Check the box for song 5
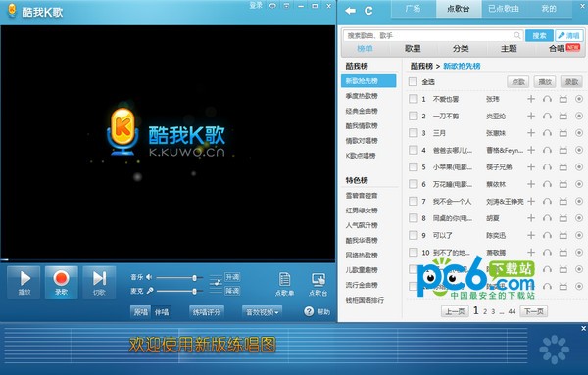 point(413,167)
